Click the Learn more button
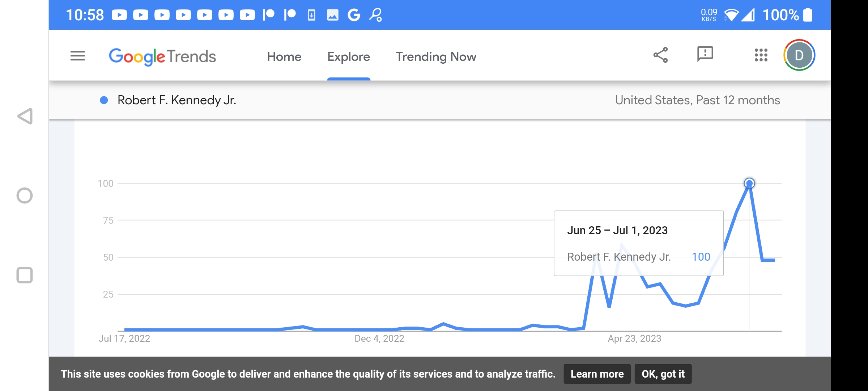 point(597,374)
